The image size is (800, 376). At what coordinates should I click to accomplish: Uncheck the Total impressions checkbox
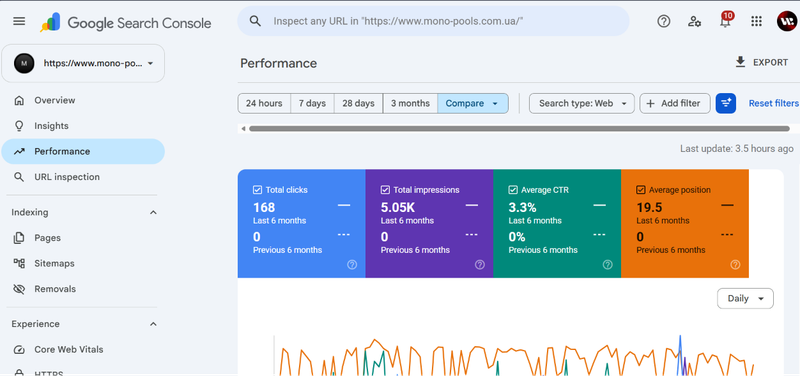385,190
